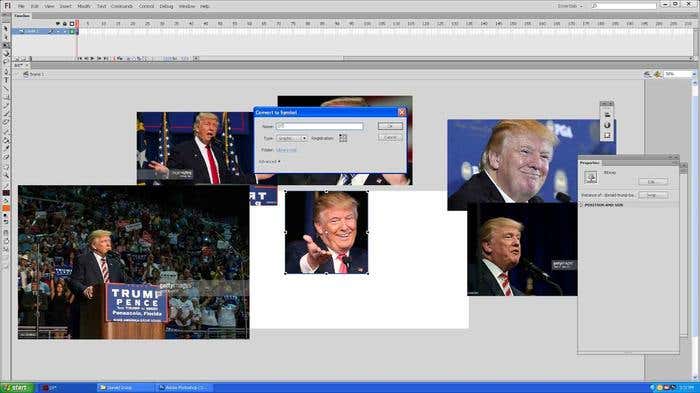Viewport: 700px width, 393px height.
Task: Lock Layer 1 using its lock dot
Action: 65,31
